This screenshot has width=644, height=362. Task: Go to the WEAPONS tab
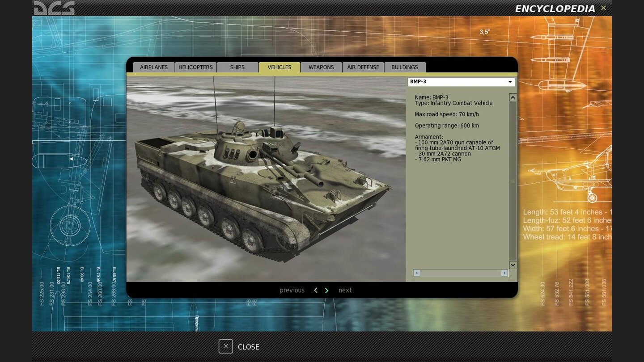[x=321, y=67]
